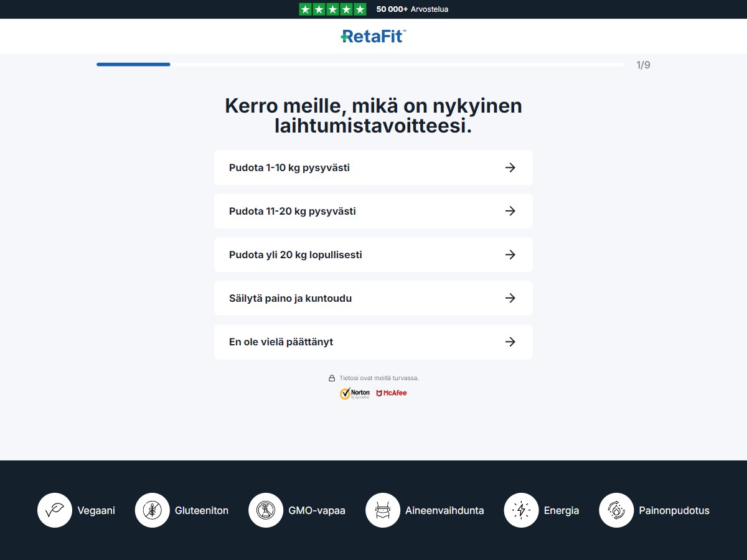747x560 pixels.
Task: Click the GMO-vapaa icon
Action: click(266, 510)
